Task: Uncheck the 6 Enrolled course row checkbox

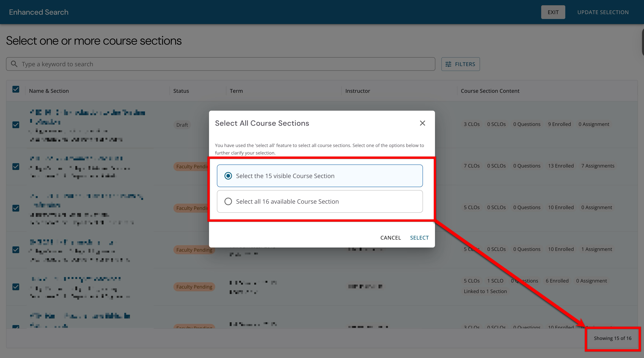Action: coord(16,287)
